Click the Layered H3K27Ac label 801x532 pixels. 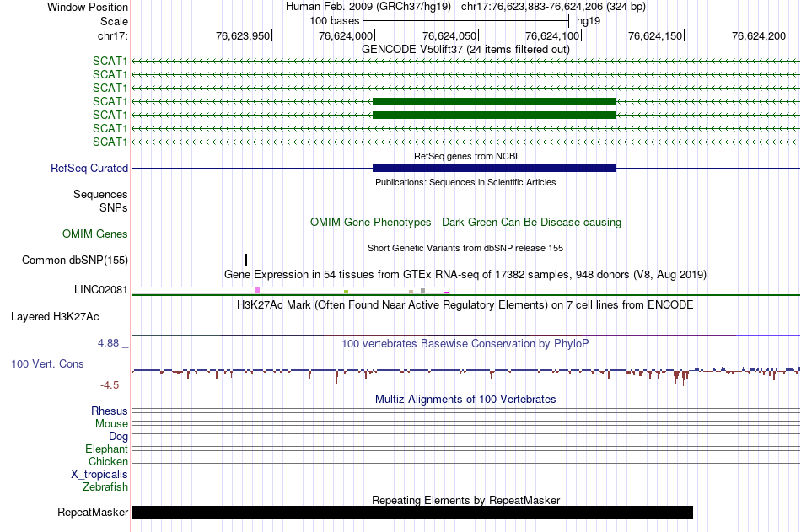tap(55, 317)
